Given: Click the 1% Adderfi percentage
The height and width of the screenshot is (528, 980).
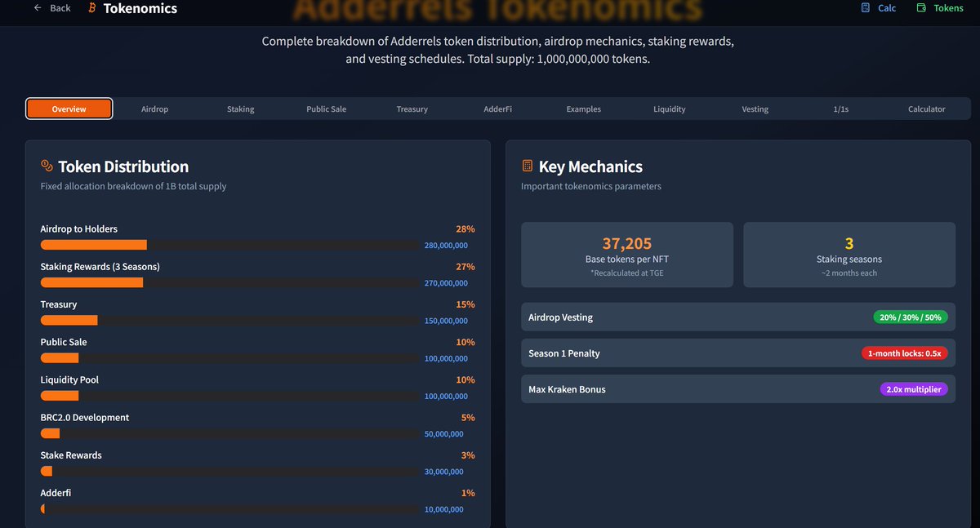Looking at the screenshot, I should point(468,493).
